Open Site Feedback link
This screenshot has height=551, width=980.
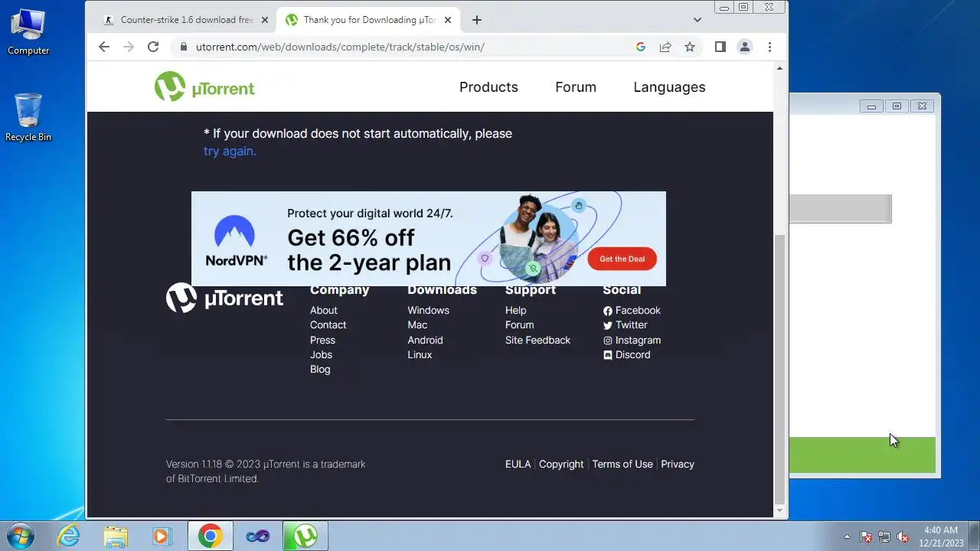537,340
